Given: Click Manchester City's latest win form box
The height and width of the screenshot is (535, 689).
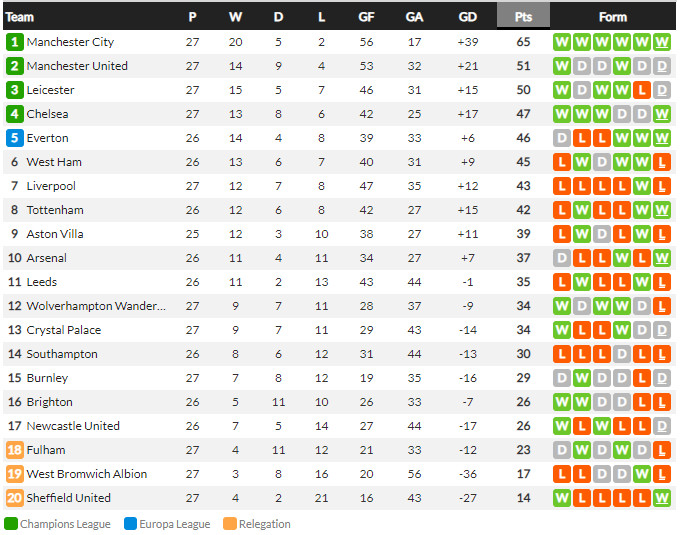Looking at the screenshot, I should 662,42.
